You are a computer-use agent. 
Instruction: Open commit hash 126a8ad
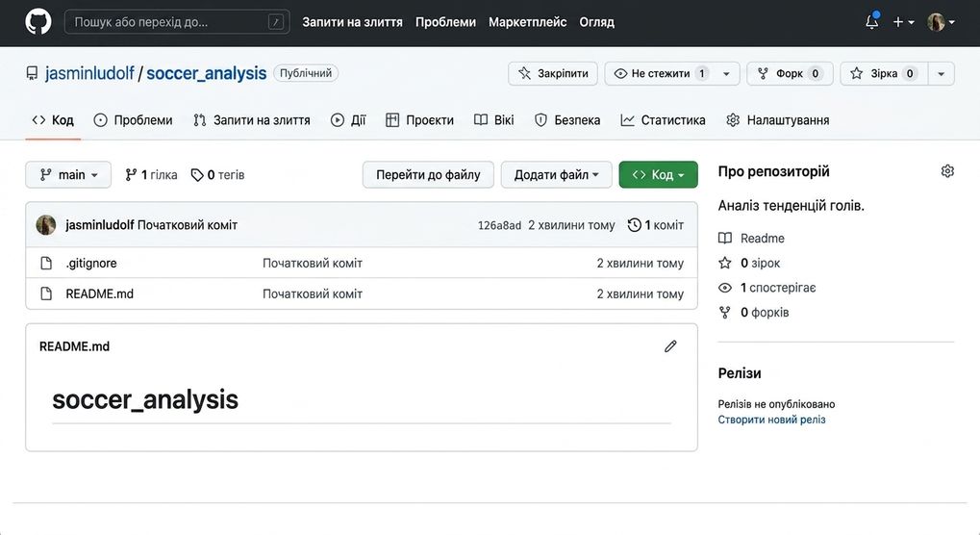click(x=499, y=225)
